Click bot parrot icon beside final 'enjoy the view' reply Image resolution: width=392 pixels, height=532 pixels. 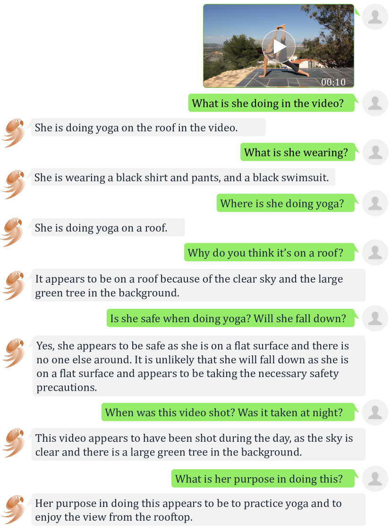[14, 510]
